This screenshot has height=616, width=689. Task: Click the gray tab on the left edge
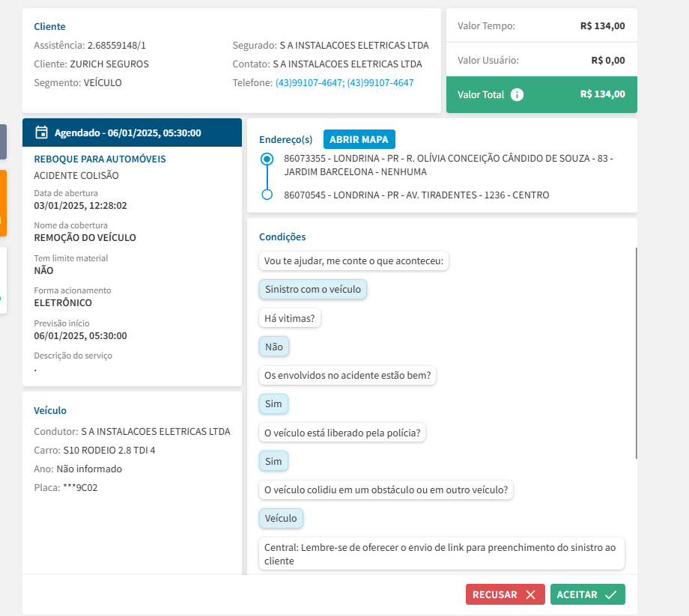coord(3,141)
